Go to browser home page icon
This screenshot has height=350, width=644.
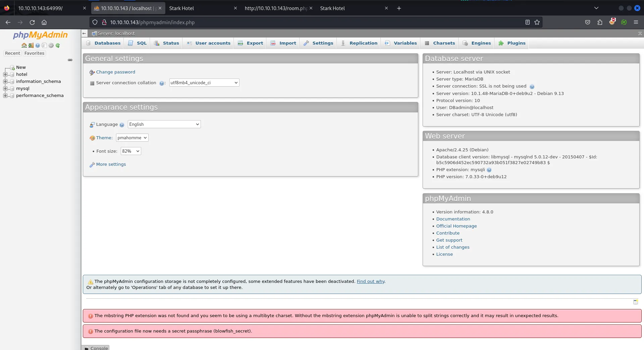point(44,22)
